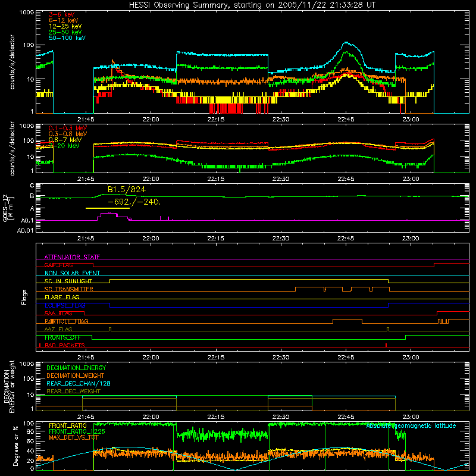Select the ECLIPSE_FLAG label
Viewport: 476px width, 476px height.
point(65,305)
